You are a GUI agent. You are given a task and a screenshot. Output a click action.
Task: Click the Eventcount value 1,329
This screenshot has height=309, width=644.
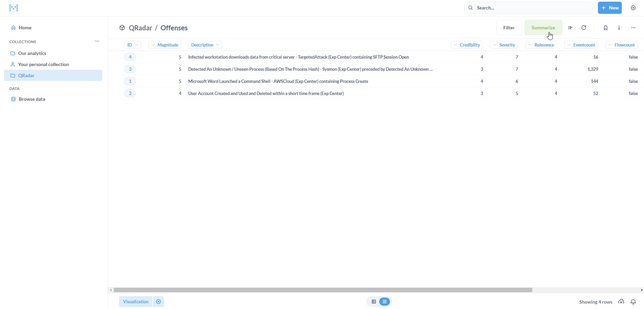(593, 69)
